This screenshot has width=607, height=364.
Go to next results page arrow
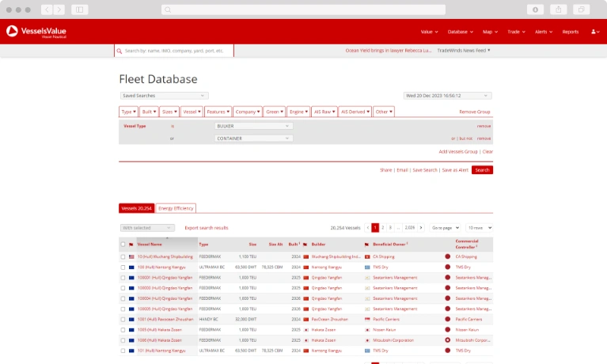pos(421,227)
